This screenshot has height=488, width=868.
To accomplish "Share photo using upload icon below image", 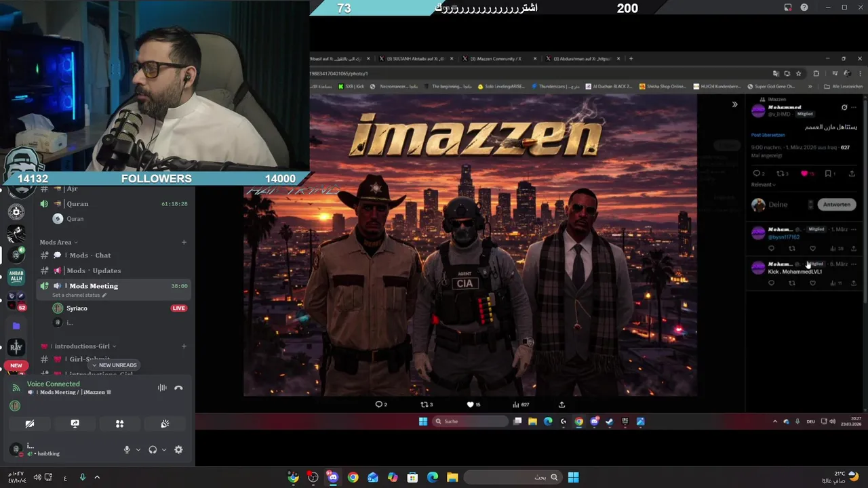I will pyautogui.click(x=561, y=405).
